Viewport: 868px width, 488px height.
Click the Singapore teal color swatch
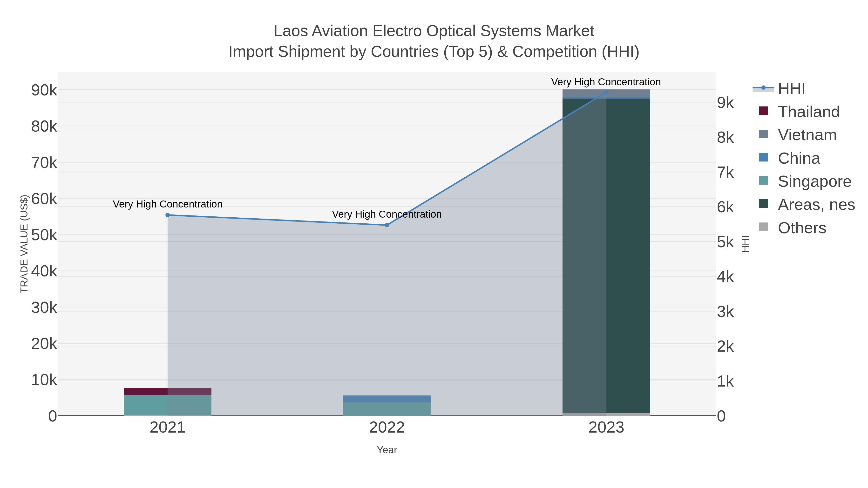[764, 180]
